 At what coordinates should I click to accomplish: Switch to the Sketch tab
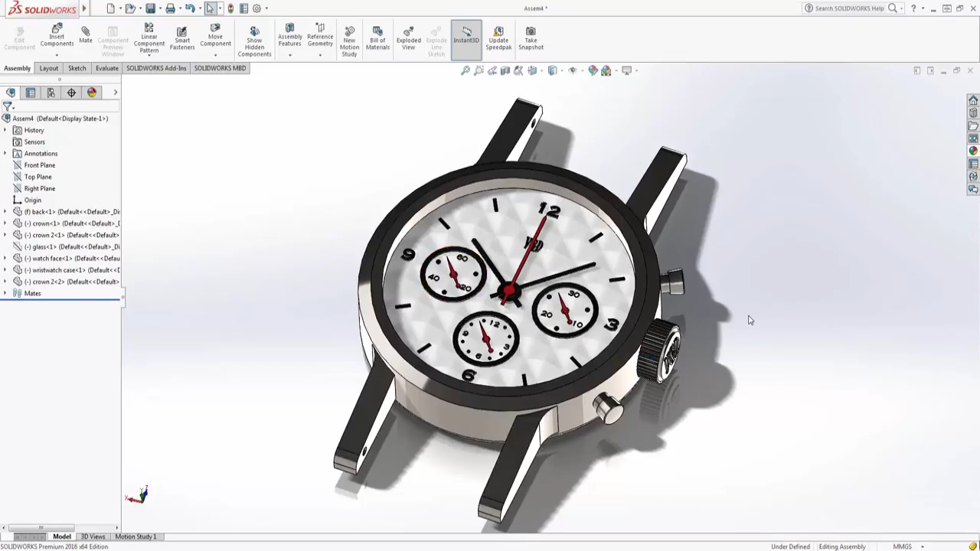pyautogui.click(x=77, y=68)
